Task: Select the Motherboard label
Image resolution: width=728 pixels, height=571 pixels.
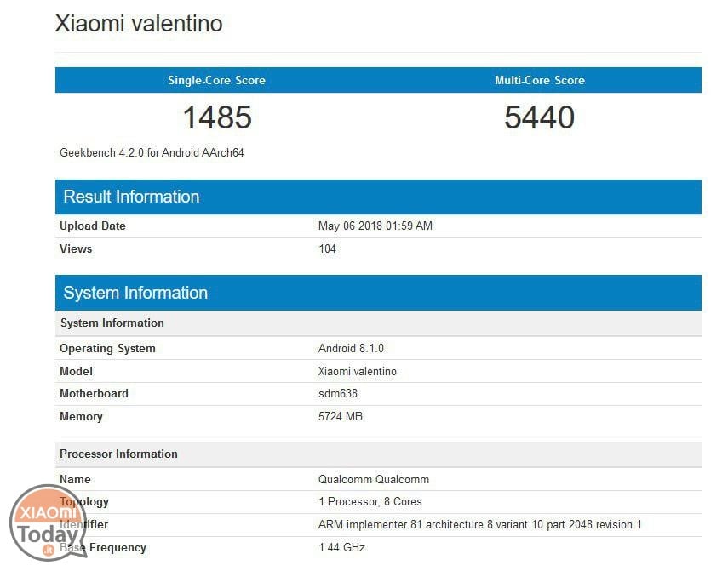Action: (x=94, y=394)
